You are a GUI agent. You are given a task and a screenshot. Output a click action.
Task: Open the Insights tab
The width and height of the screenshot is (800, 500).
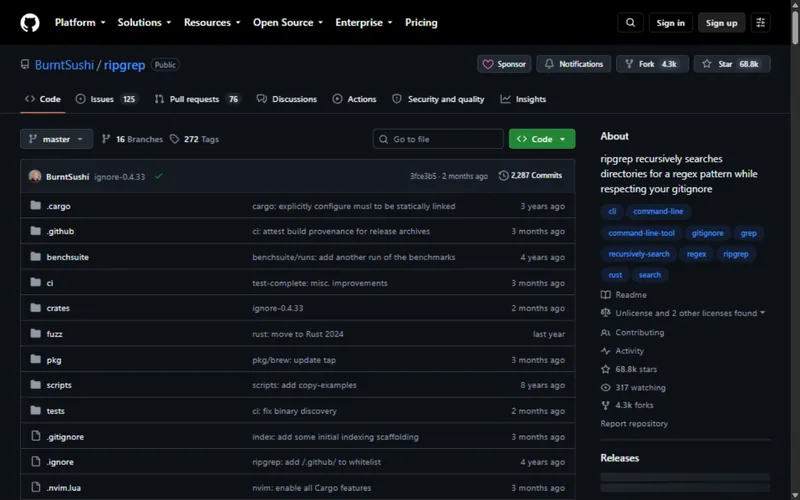coord(523,99)
